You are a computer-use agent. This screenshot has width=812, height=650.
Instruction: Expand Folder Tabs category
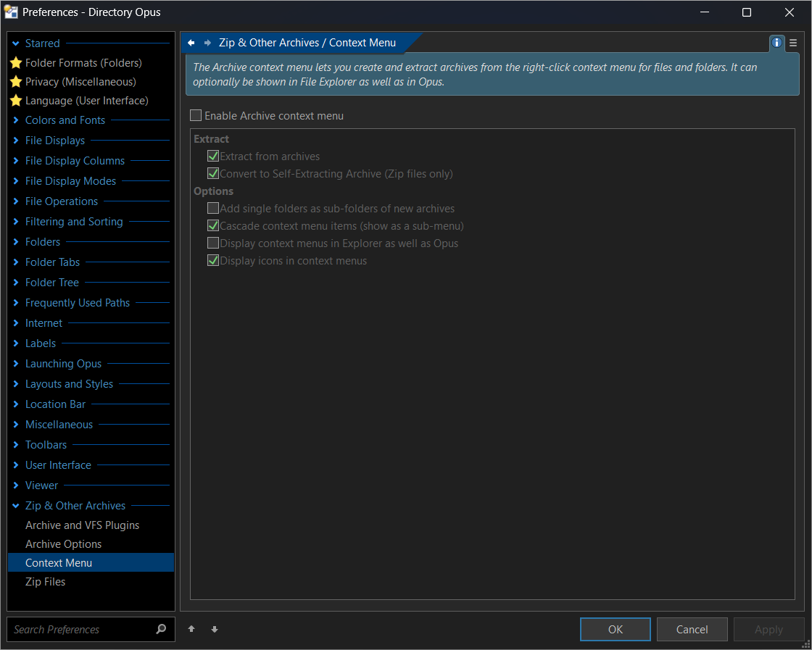[15, 262]
